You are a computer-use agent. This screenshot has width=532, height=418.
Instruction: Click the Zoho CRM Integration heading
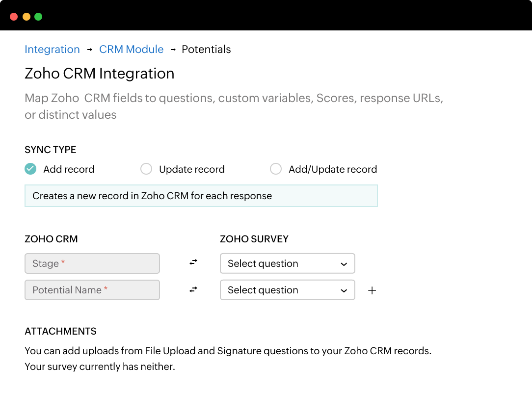click(x=100, y=74)
